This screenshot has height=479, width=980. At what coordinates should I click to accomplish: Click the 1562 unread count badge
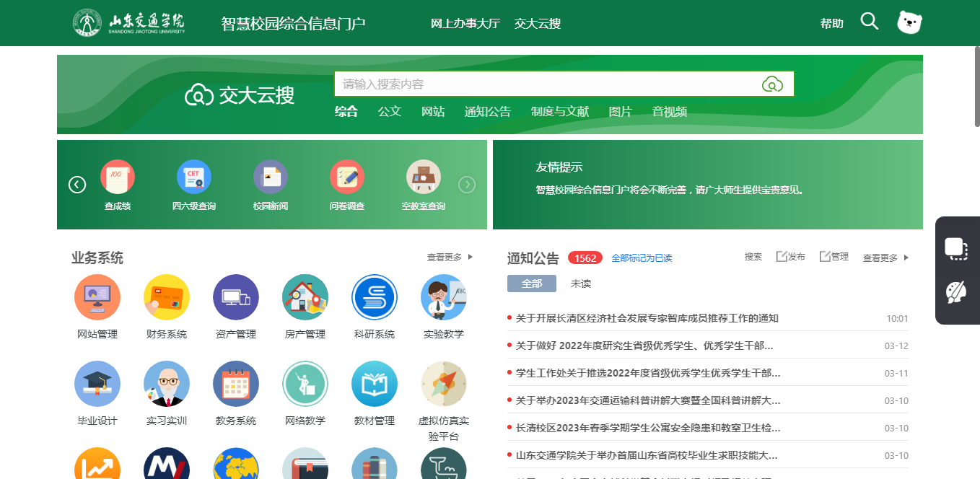[585, 258]
